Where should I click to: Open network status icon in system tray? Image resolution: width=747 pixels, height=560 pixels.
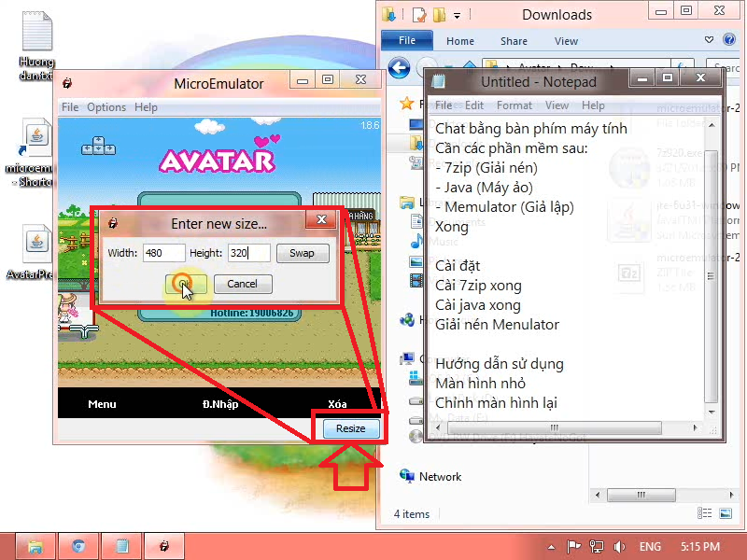click(596, 546)
